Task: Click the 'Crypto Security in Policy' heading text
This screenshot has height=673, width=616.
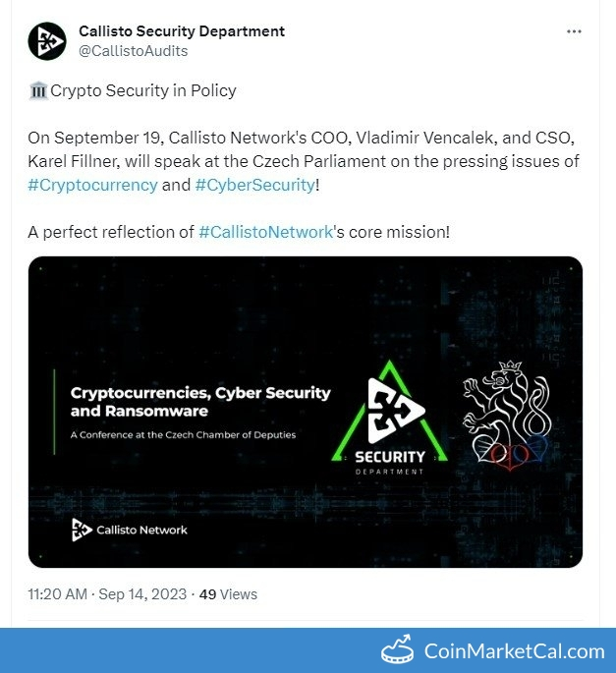Action: point(143,91)
